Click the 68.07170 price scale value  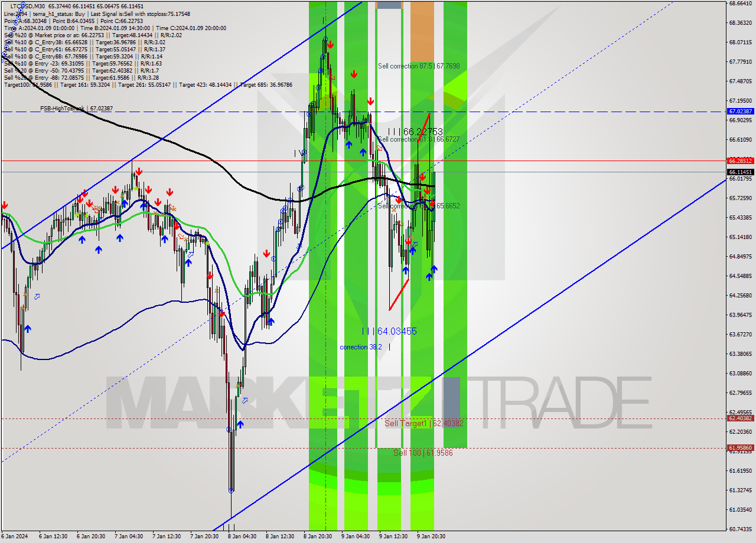coord(741,42)
